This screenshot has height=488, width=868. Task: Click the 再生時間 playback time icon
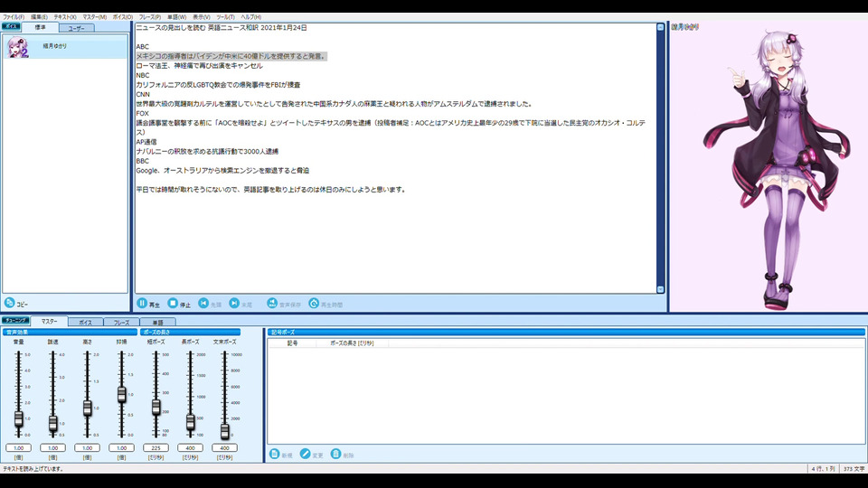coord(314,304)
